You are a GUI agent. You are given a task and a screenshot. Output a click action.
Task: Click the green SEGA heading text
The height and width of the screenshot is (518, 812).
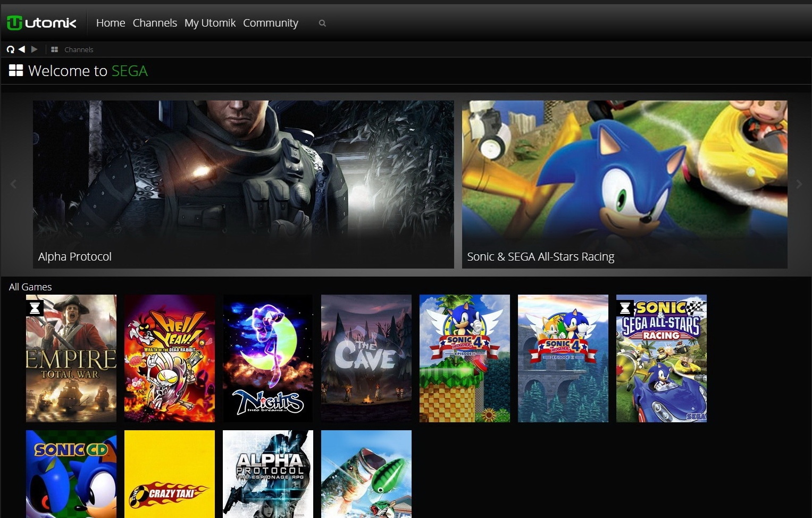pos(129,71)
